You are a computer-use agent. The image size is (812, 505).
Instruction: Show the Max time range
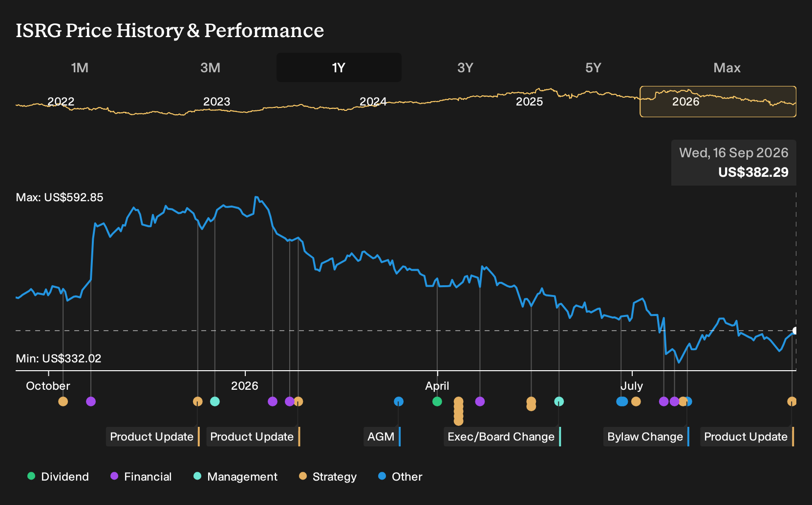point(727,67)
